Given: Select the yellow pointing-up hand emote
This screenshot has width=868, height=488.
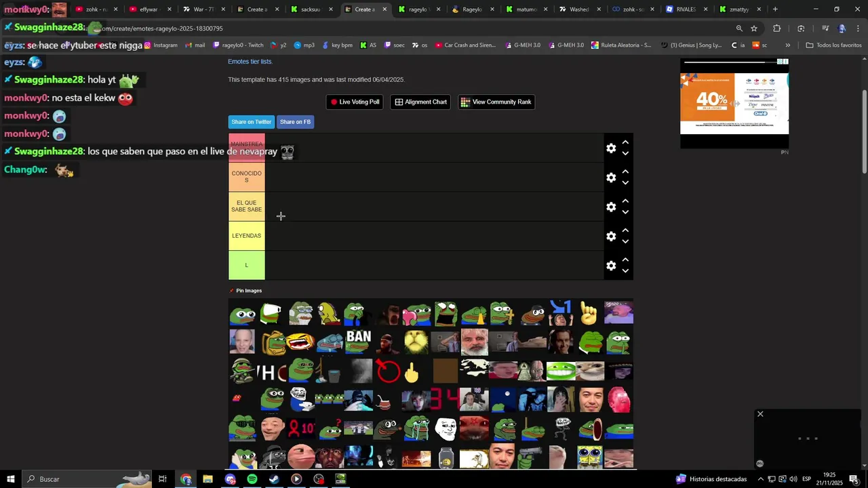Looking at the screenshot, I should point(589,313).
